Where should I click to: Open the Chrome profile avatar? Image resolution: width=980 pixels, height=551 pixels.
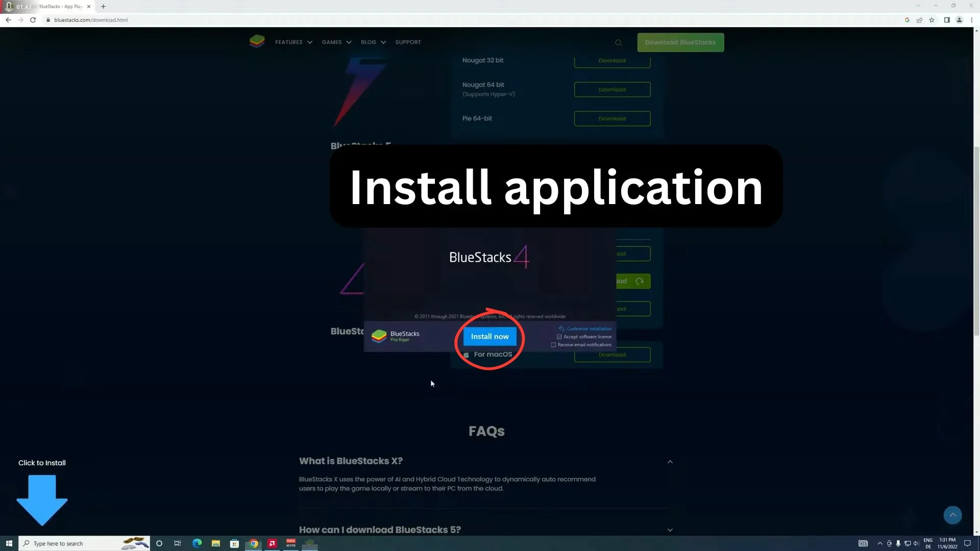click(959, 20)
